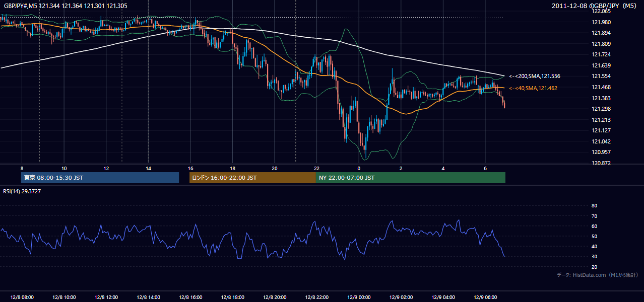Click hour label 16 below price chart
The height and width of the screenshot is (302, 644).
tap(190, 168)
